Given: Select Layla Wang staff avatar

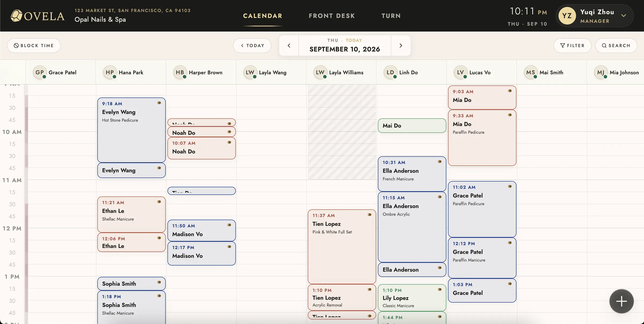Looking at the screenshot, I should point(250,72).
